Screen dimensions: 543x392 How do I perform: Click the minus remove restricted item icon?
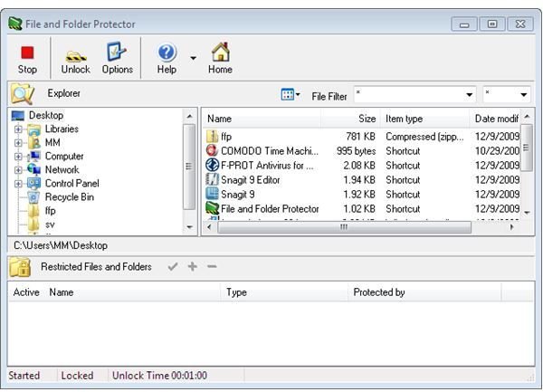(212, 266)
